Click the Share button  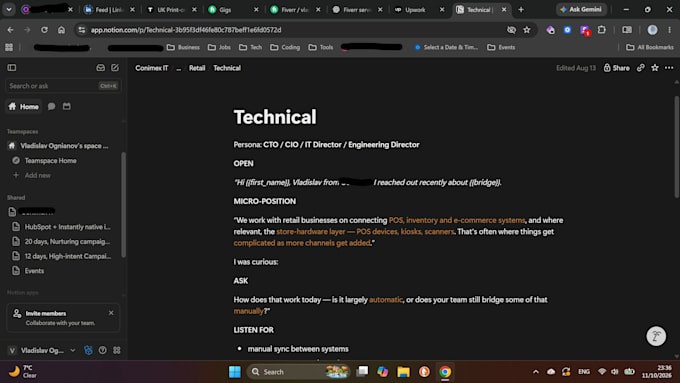tap(616, 68)
